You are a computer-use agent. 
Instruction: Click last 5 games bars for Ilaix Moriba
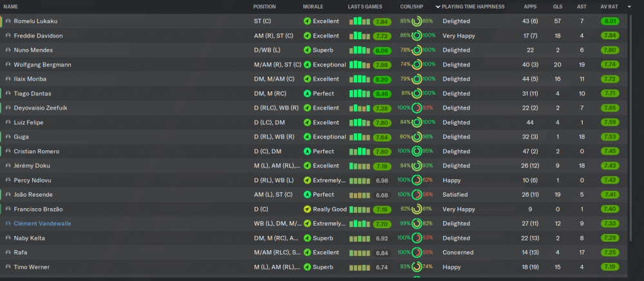point(360,79)
